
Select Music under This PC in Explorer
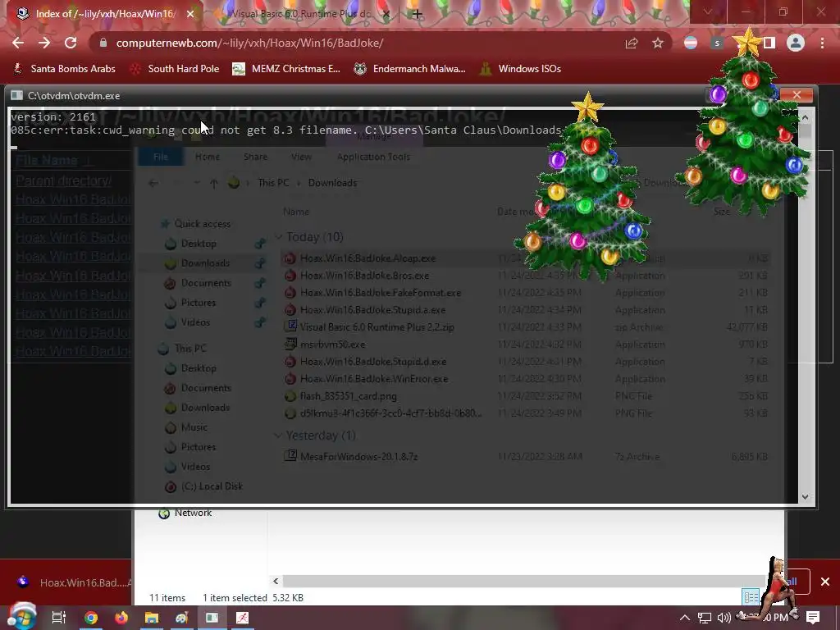click(186, 427)
